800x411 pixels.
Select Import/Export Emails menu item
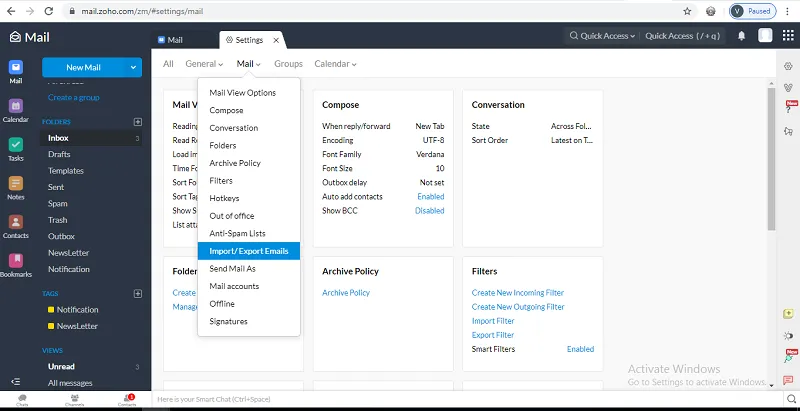click(249, 251)
